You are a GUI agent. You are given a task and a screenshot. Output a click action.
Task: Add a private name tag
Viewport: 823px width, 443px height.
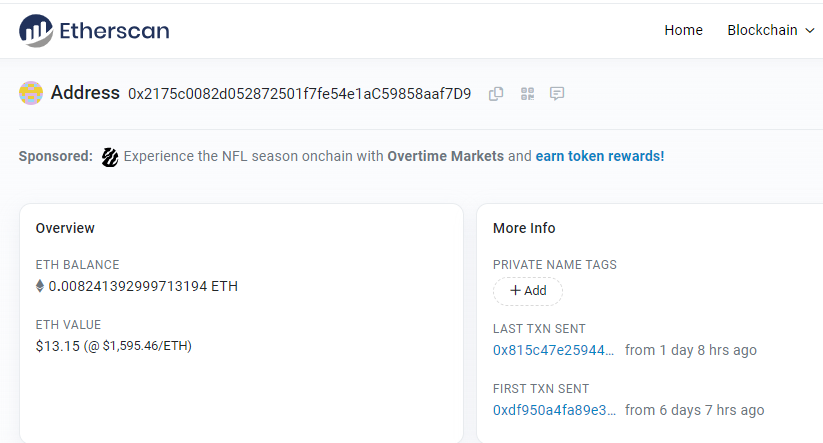(x=528, y=291)
